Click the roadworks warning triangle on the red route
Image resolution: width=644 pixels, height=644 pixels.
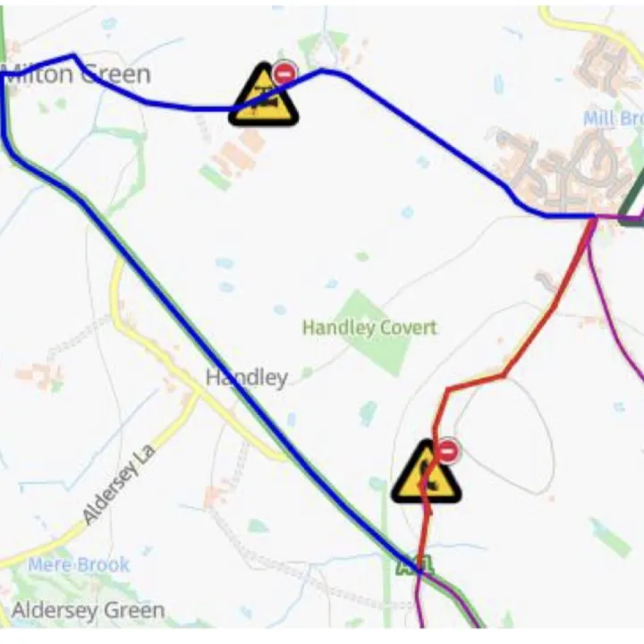click(426, 472)
